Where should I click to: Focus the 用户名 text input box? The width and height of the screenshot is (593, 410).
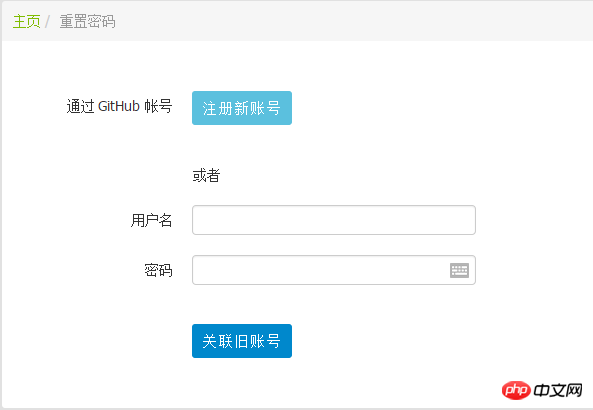(334, 220)
